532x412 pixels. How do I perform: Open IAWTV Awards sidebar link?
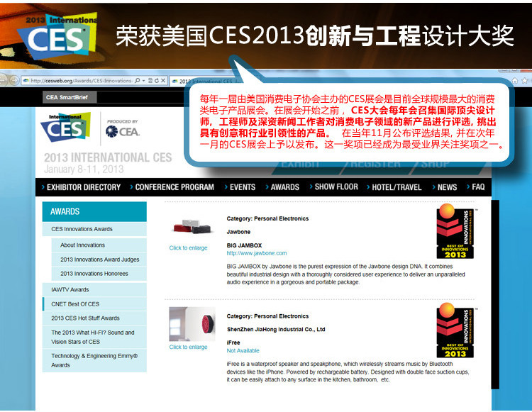pyautogui.click(x=94, y=290)
